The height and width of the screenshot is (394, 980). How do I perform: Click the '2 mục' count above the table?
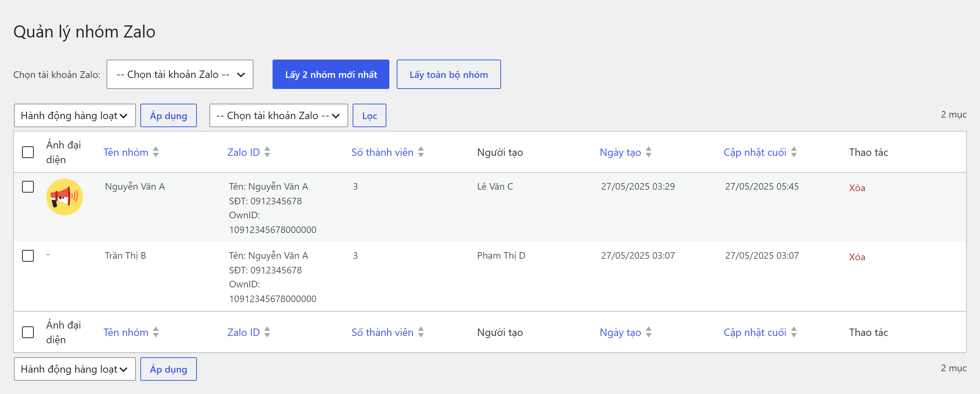pos(954,115)
